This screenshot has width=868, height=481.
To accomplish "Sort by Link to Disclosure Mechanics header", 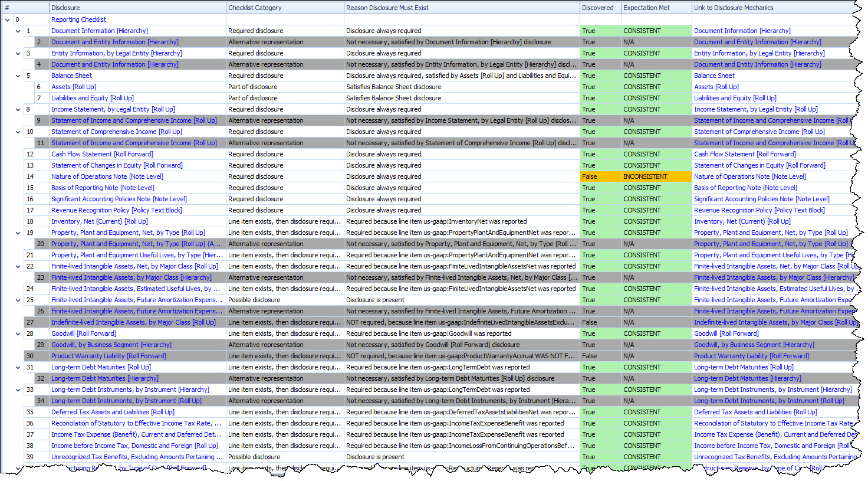I will [x=774, y=8].
